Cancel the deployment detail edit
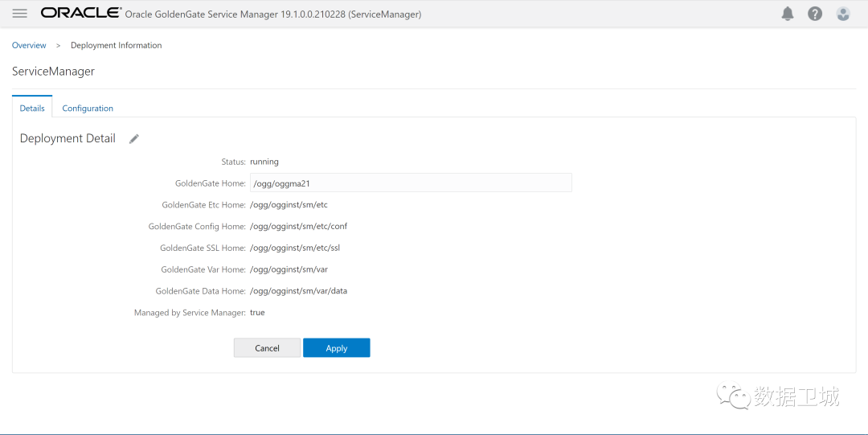Viewport: 868px width, 435px height. [x=267, y=348]
